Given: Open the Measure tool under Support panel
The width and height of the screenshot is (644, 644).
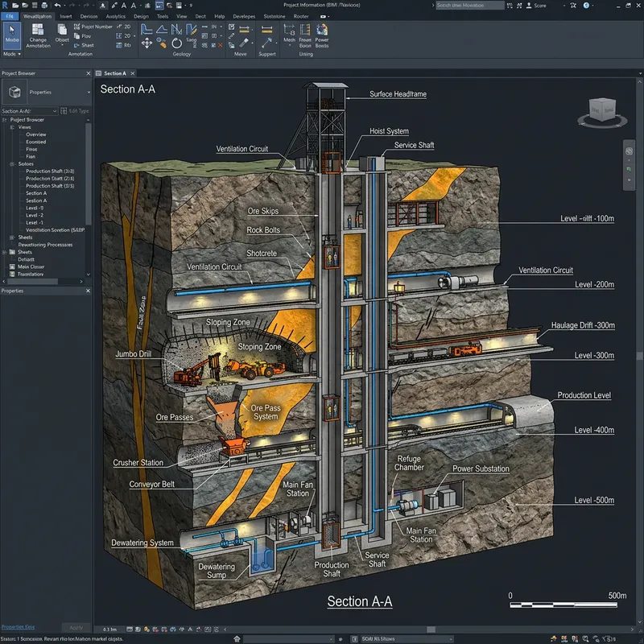Looking at the screenshot, I should pyautogui.click(x=266, y=28).
